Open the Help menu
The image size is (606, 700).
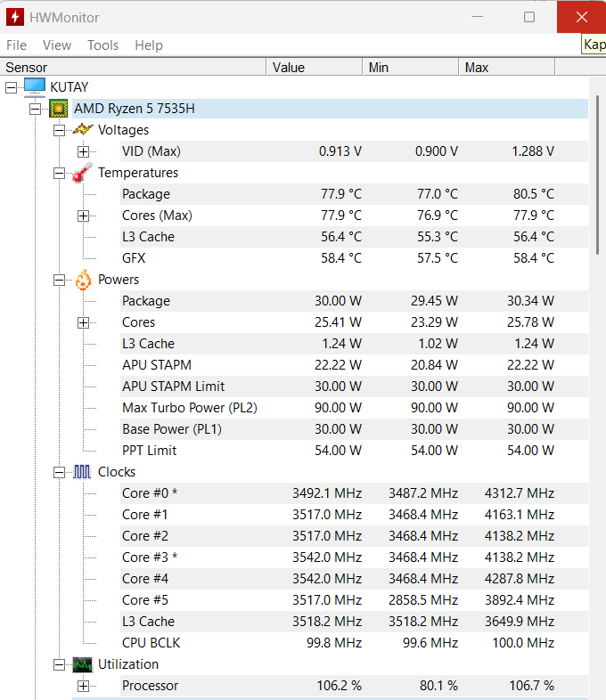[149, 45]
